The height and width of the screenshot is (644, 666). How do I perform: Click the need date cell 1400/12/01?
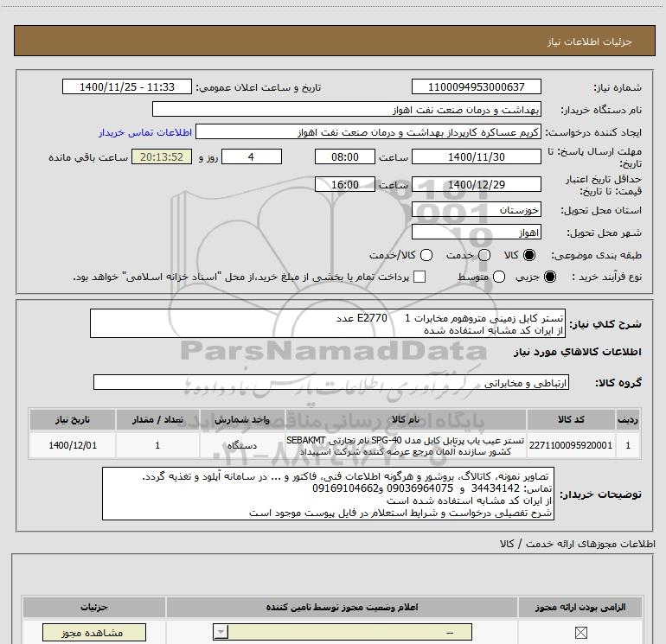[x=73, y=445]
